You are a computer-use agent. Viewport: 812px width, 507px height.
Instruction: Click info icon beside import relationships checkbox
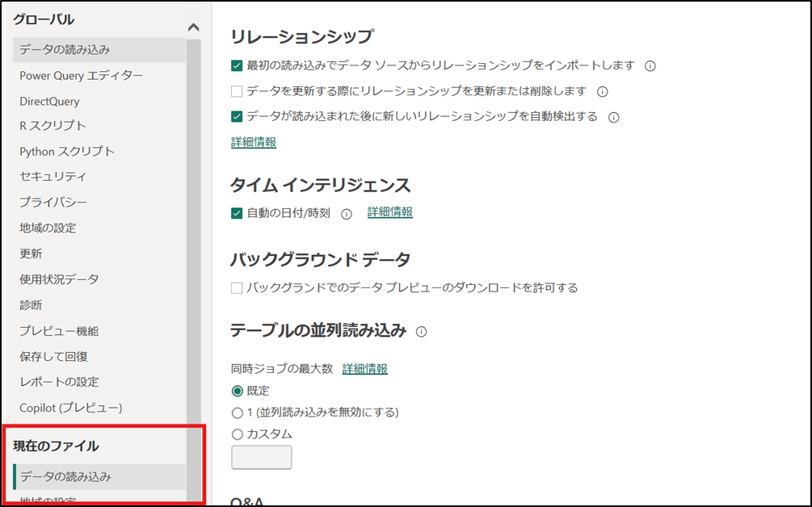pyautogui.click(x=650, y=66)
